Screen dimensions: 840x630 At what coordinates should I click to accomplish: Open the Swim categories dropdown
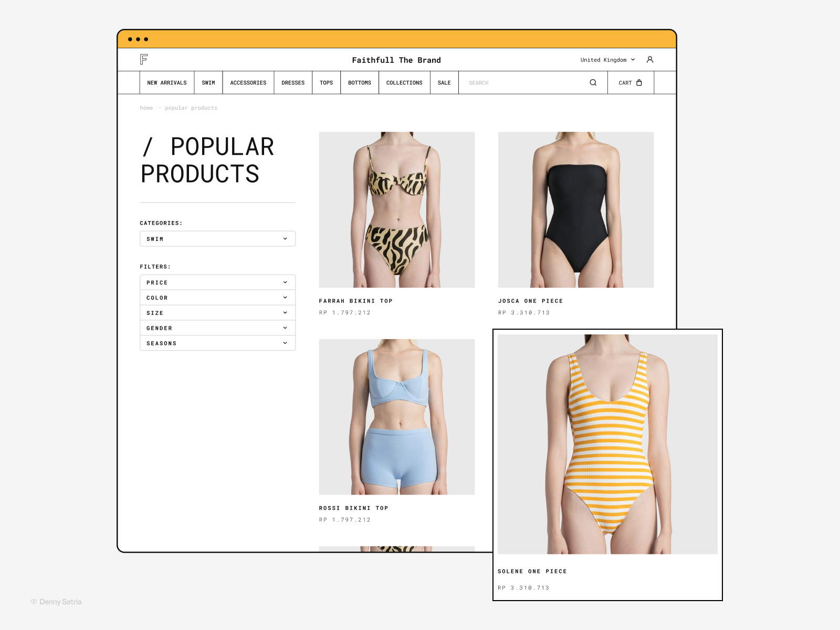(x=217, y=239)
